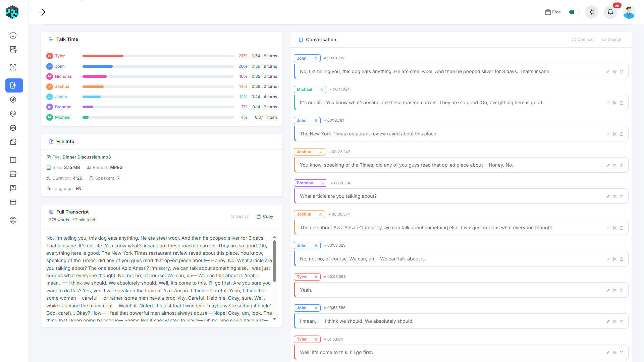
Task: Click Nicholas's pink talk time bar
Action: (95, 76)
